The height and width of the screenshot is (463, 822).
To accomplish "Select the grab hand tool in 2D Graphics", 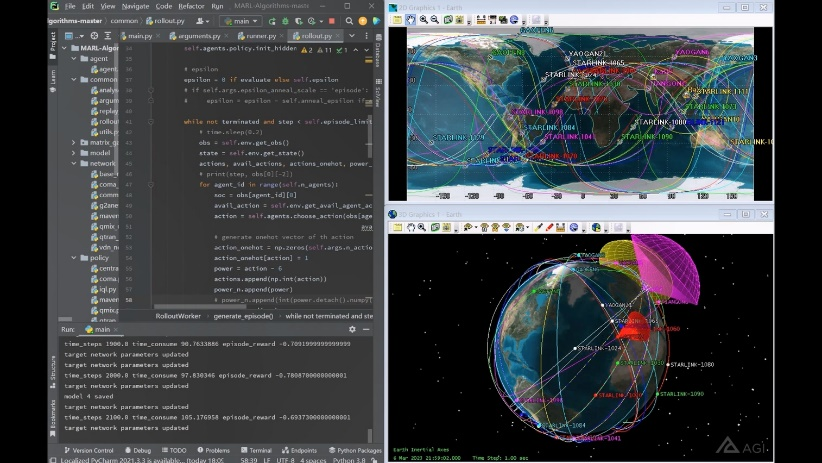I will coord(411,20).
